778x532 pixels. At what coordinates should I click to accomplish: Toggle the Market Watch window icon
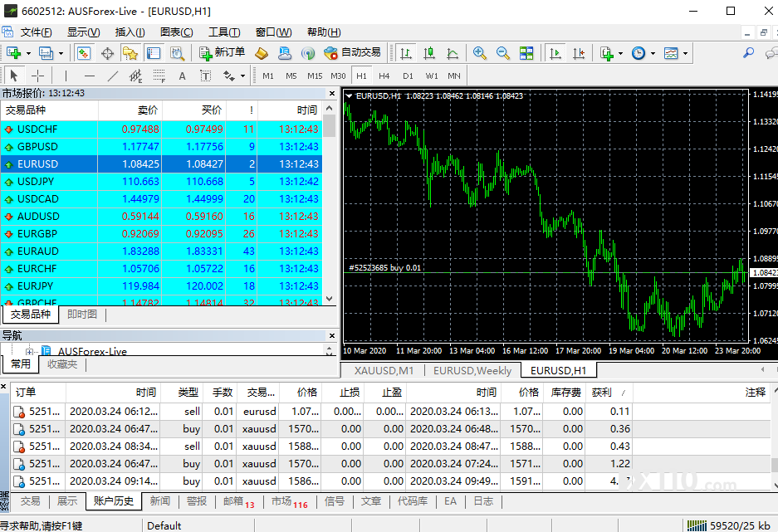84,53
